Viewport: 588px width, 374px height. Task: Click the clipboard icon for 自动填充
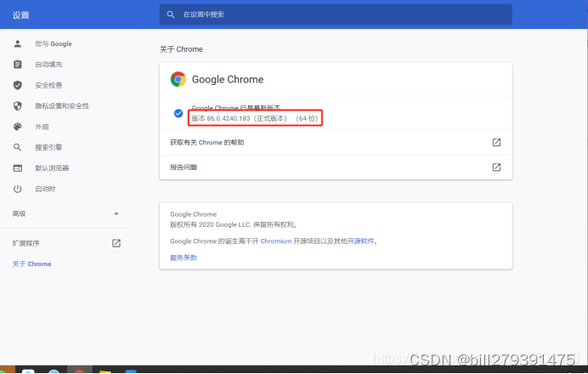[18, 64]
